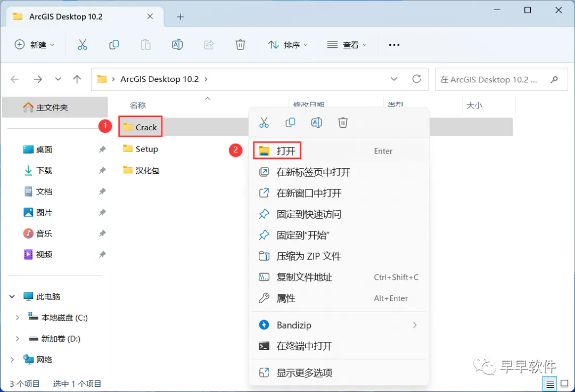Click the chevron after ArcGIS Desktop 10.2 in path

tap(206, 79)
